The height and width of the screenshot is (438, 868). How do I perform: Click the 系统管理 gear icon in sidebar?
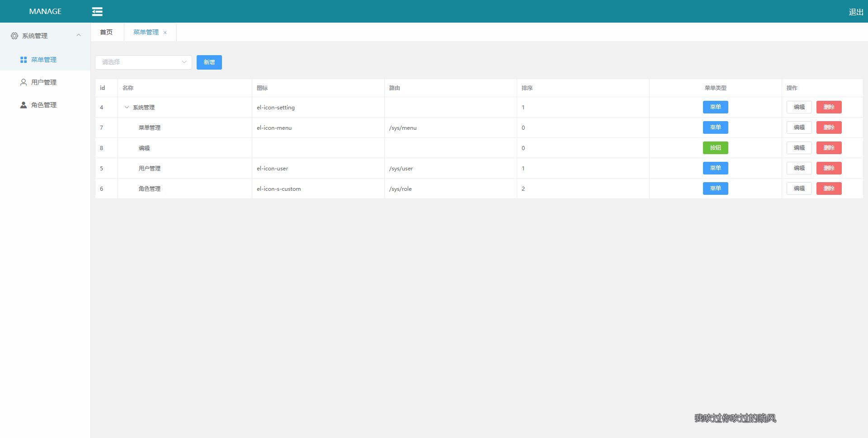[14, 36]
